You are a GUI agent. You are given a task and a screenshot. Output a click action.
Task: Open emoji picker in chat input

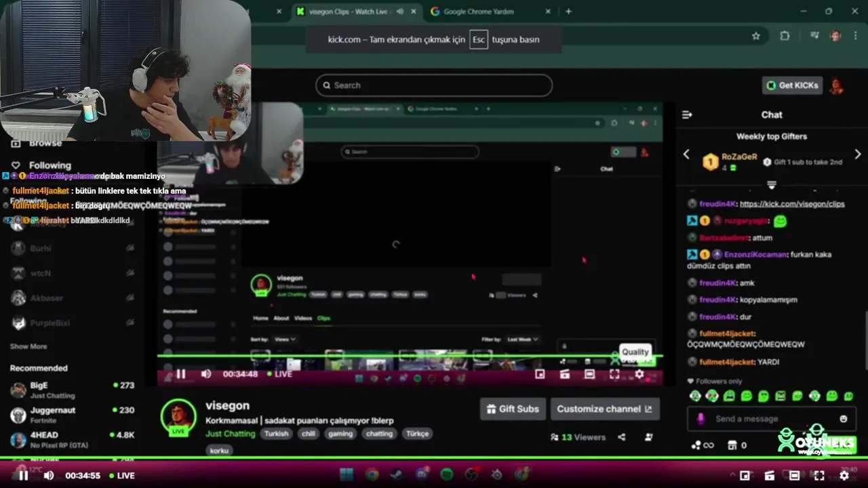click(844, 419)
